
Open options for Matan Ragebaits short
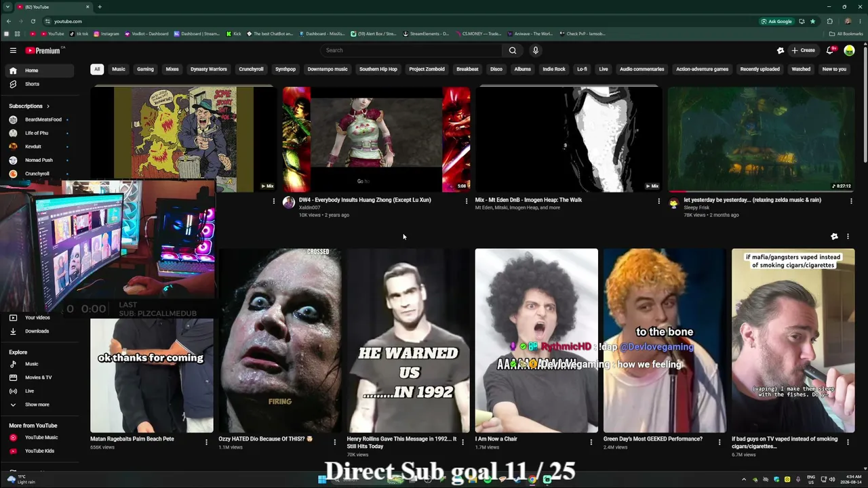(x=206, y=442)
